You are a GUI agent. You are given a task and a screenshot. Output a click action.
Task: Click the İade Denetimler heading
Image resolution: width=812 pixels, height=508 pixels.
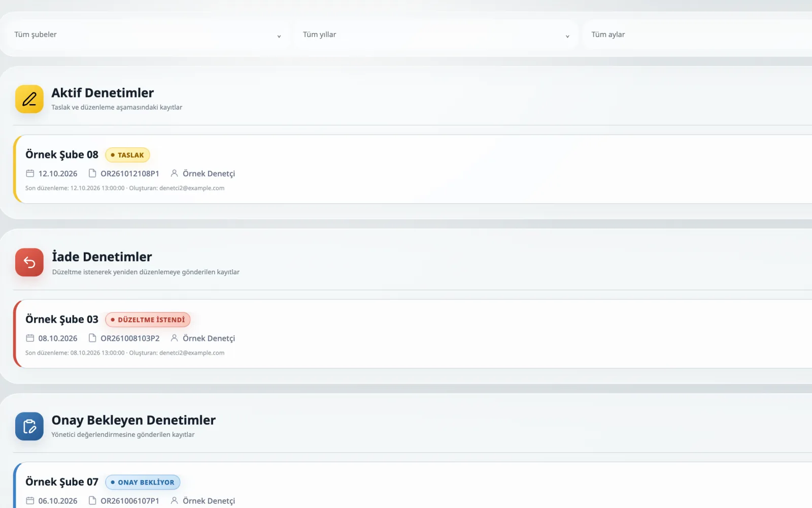pos(102,257)
